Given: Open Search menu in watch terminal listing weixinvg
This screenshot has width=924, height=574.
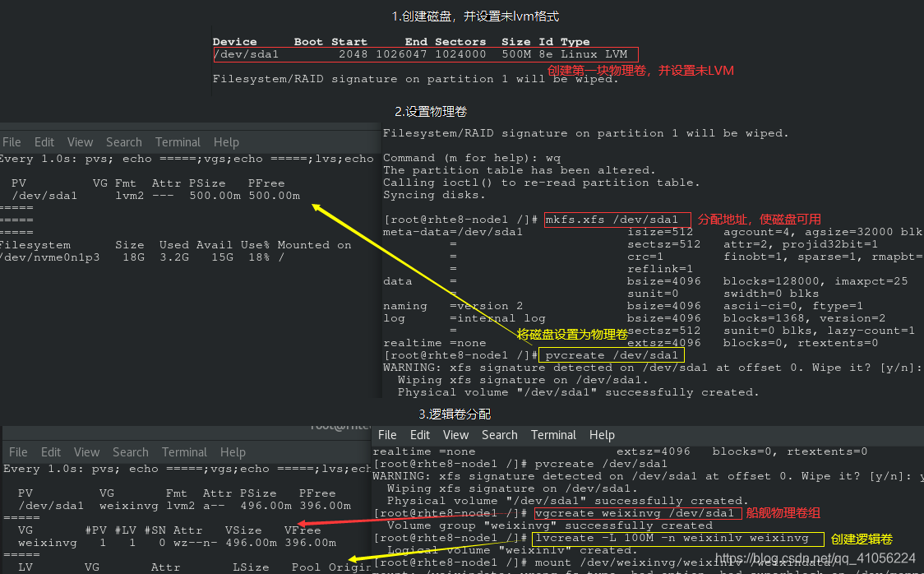Looking at the screenshot, I should point(130,452).
